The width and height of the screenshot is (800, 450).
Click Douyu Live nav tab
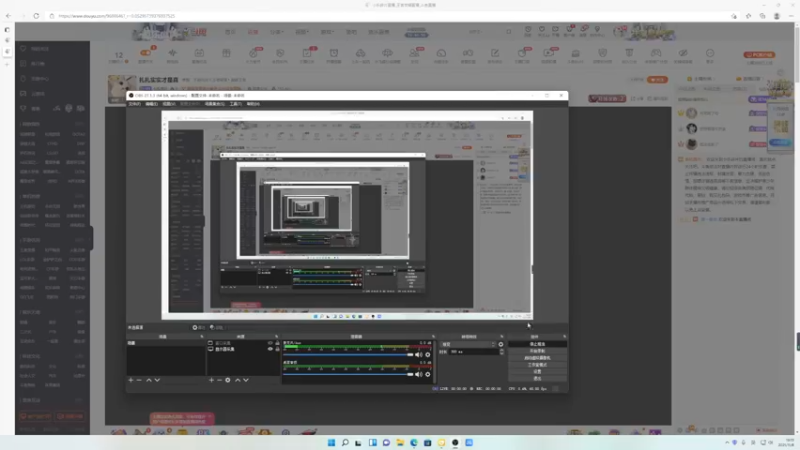253,32
